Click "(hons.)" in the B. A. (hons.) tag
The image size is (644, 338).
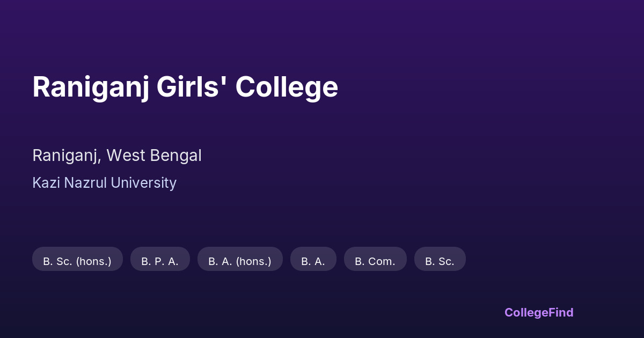pyautogui.click(x=253, y=261)
